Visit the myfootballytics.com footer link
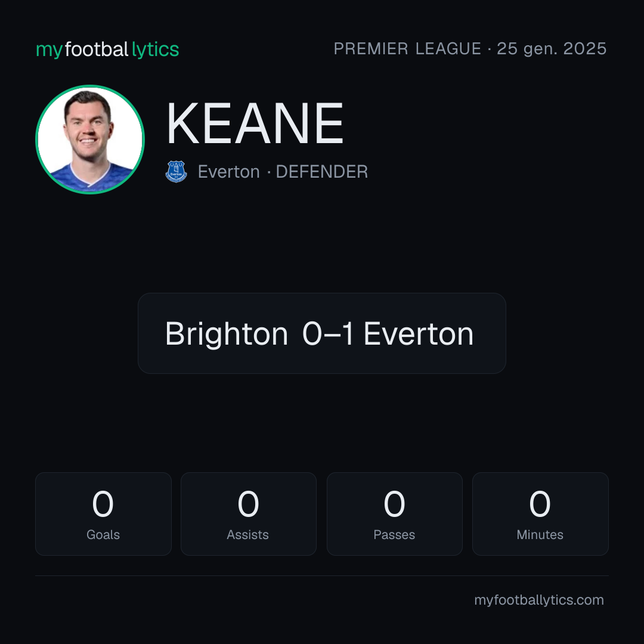This screenshot has width=644, height=644. [539, 600]
